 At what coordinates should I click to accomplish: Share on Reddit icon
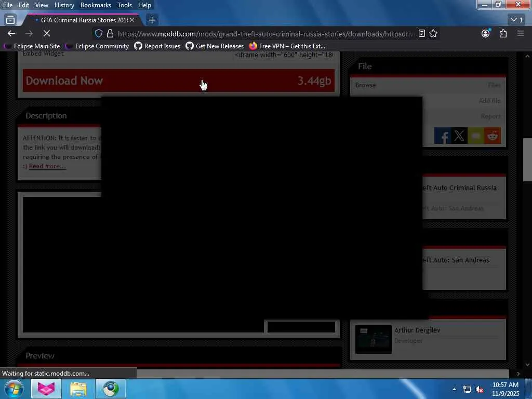click(493, 136)
